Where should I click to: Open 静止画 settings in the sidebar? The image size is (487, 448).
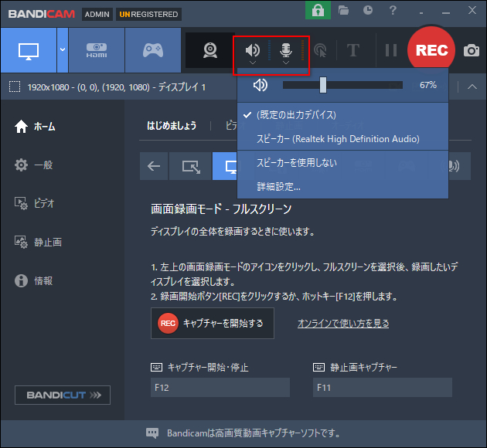pyautogui.click(x=38, y=242)
